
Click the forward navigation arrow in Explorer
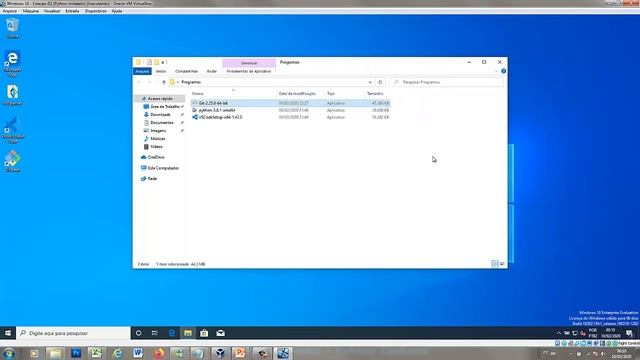[149, 82]
